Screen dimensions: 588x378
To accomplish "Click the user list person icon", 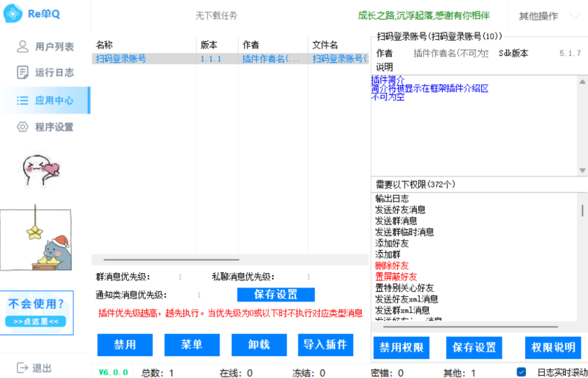I will (22, 46).
